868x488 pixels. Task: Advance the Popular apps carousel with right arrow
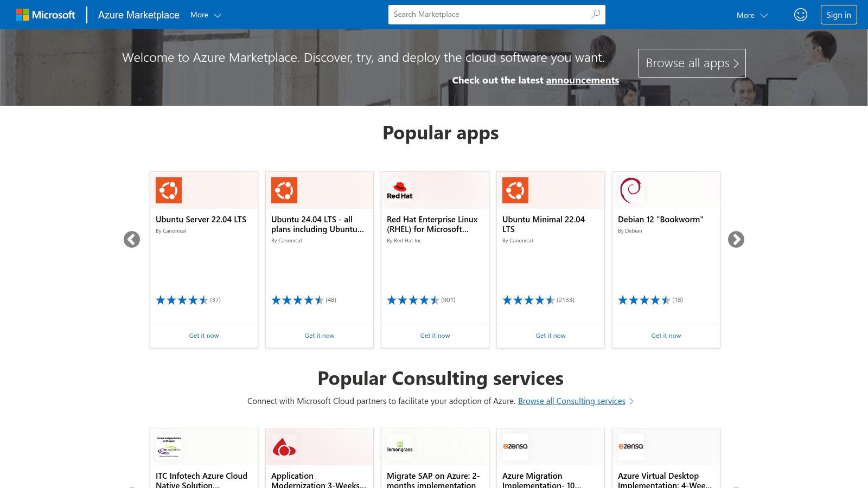[736, 239]
